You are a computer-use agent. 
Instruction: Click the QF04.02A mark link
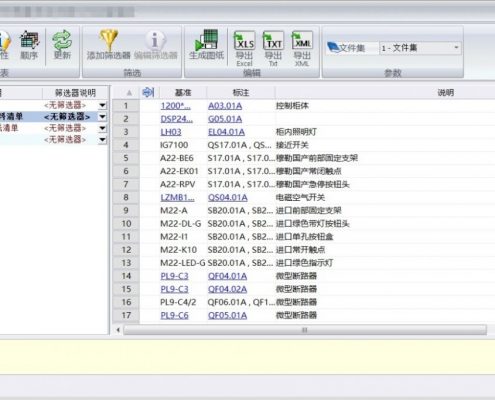coord(227,289)
